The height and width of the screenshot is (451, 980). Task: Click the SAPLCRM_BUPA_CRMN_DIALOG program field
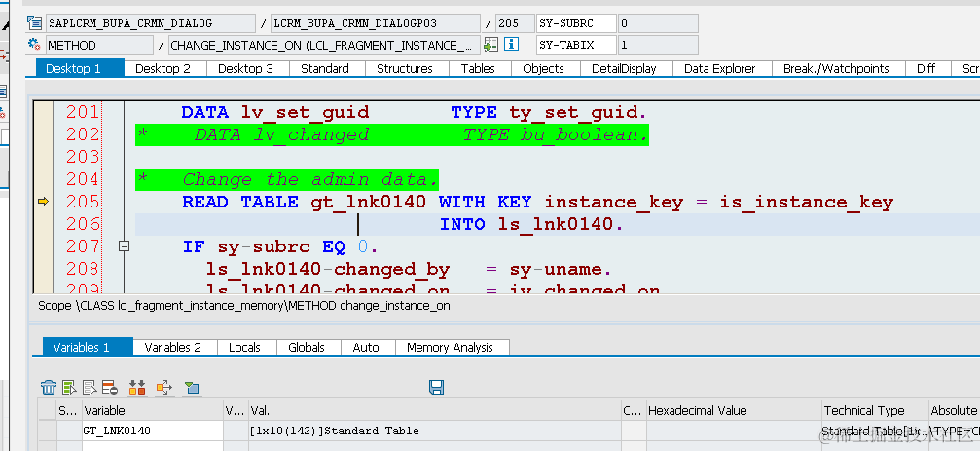pyautogui.click(x=151, y=23)
